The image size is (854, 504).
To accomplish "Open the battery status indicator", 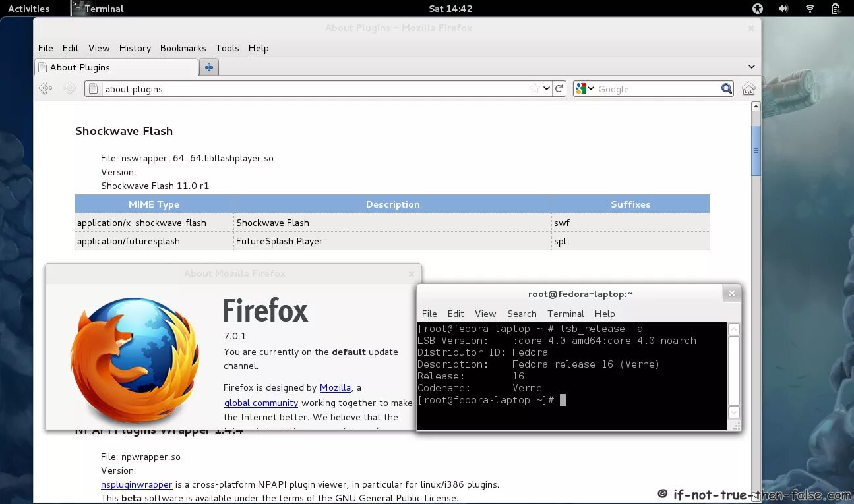I will tap(836, 9).
